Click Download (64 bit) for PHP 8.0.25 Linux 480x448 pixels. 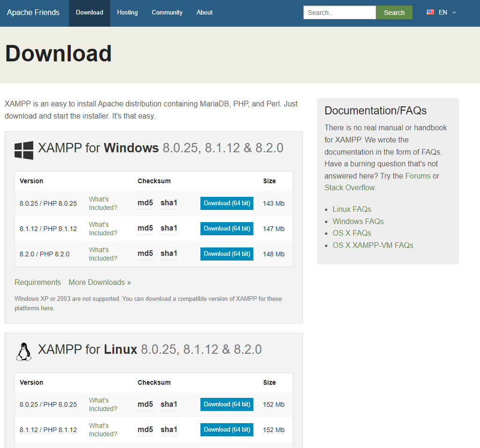coord(227,404)
